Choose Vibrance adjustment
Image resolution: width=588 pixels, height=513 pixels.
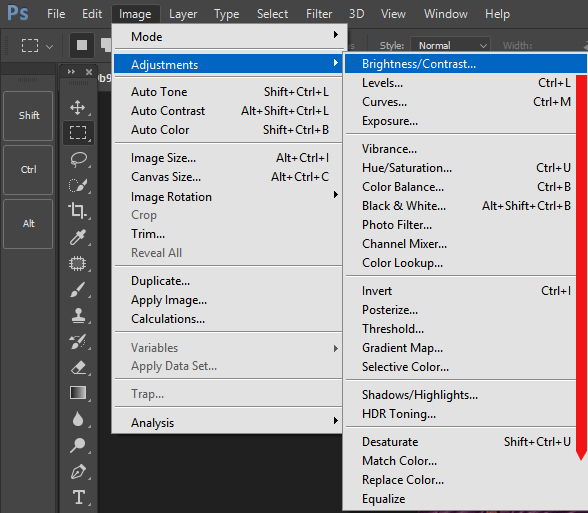(x=460, y=149)
